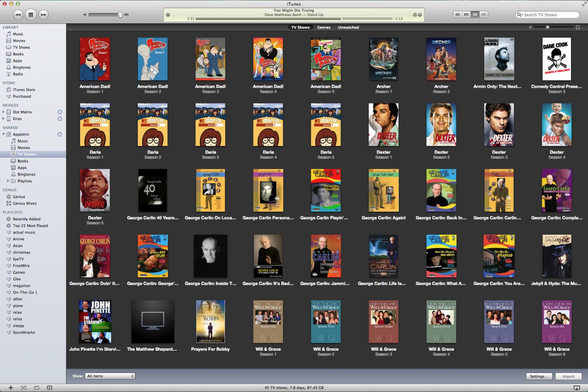This screenshot has height=392, width=588.
Task: Select the Prayers For Bobby cover
Action: (x=210, y=322)
